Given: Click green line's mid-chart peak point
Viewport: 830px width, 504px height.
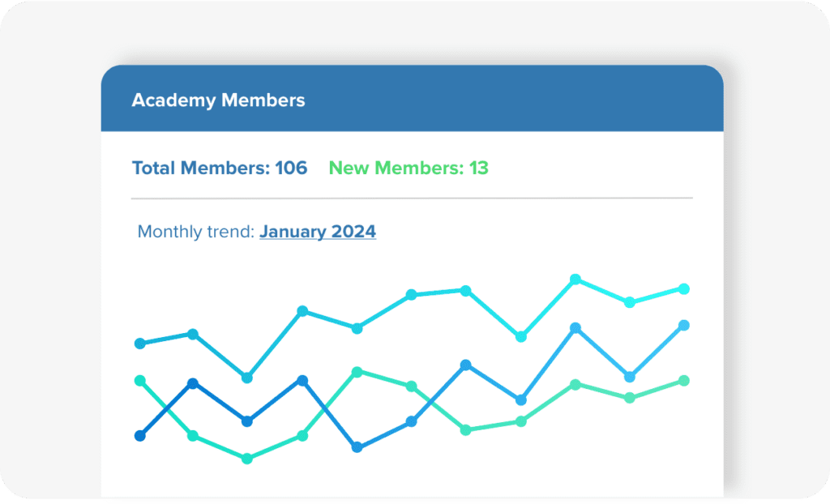Looking at the screenshot, I should 357,372.
